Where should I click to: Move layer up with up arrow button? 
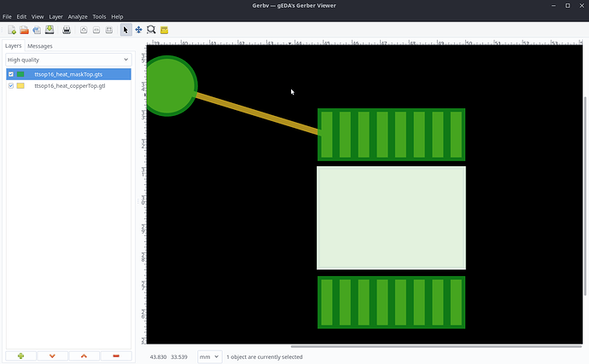(x=84, y=355)
